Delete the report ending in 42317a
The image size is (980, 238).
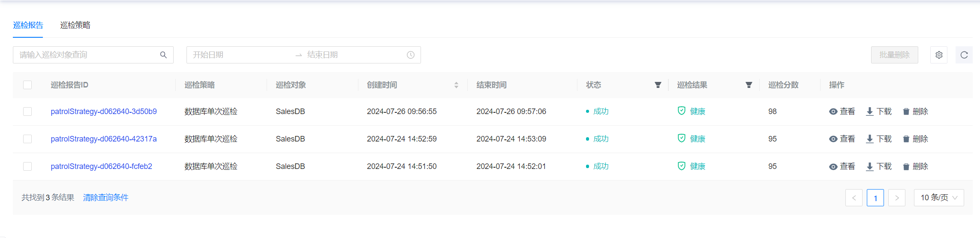point(915,139)
